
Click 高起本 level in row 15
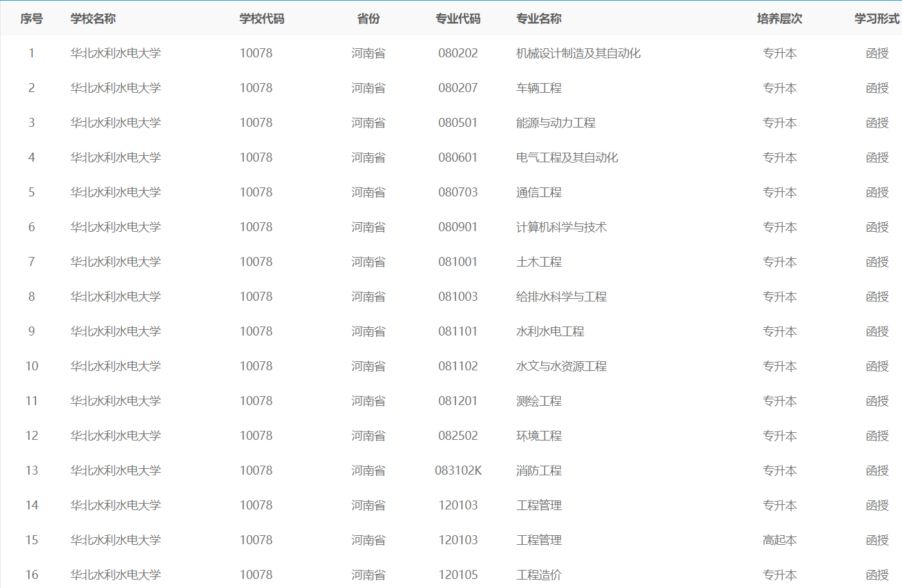pos(780,540)
